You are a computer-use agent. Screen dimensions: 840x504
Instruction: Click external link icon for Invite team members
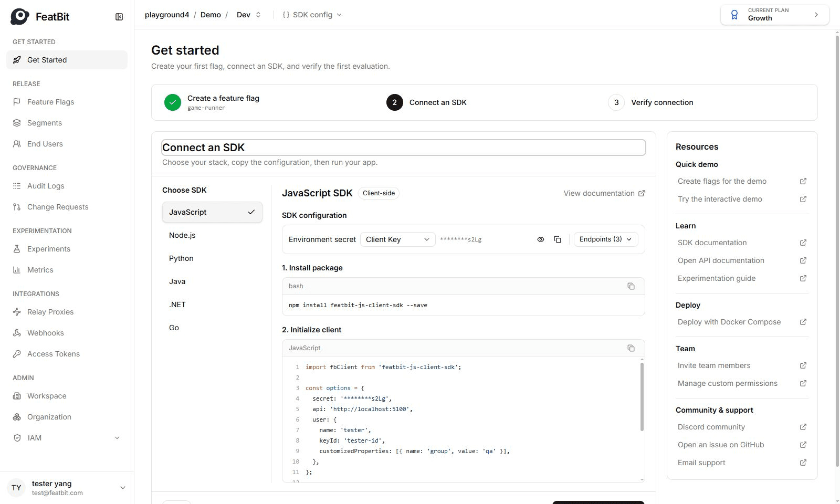pos(803,365)
